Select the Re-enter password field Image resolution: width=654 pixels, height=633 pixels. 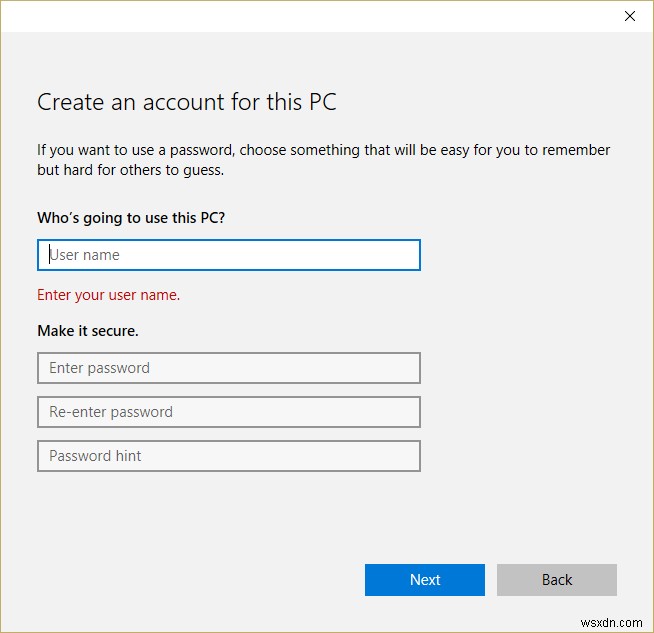(228, 412)
